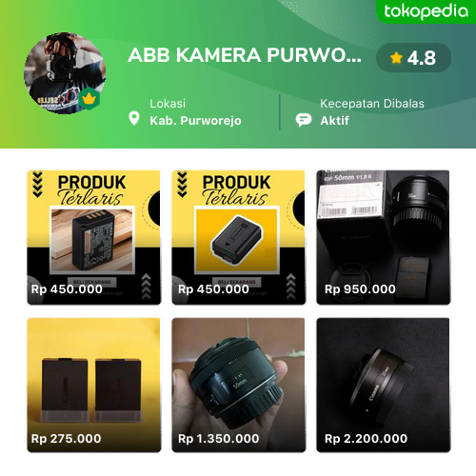The height and width of the screenshot is (476, 476).
Task: Open the Rp 2.200.000 Canon lens product
Action: (x=384, y=385)
